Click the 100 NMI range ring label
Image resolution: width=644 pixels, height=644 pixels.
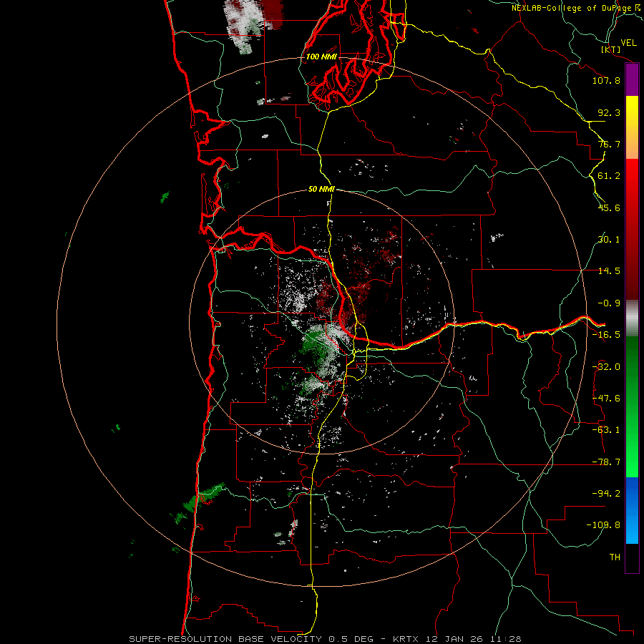(x=321, y=57)
